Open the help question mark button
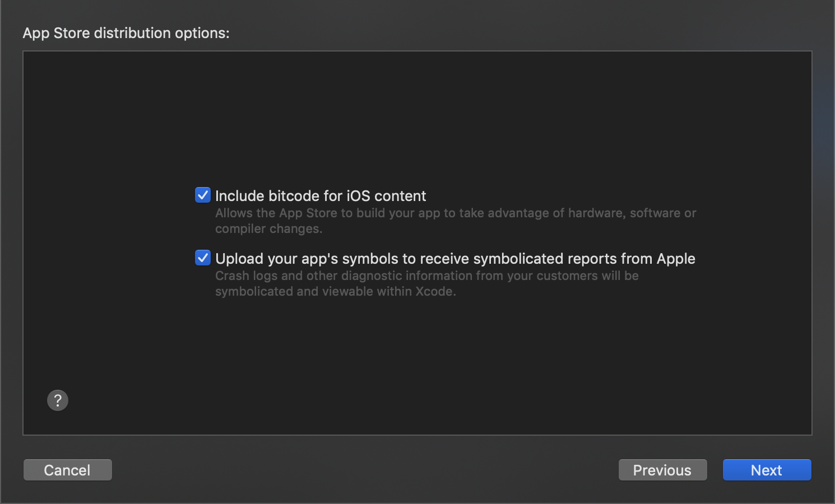The width and height of the screenshot is (835, 504). tap(58, 400)
